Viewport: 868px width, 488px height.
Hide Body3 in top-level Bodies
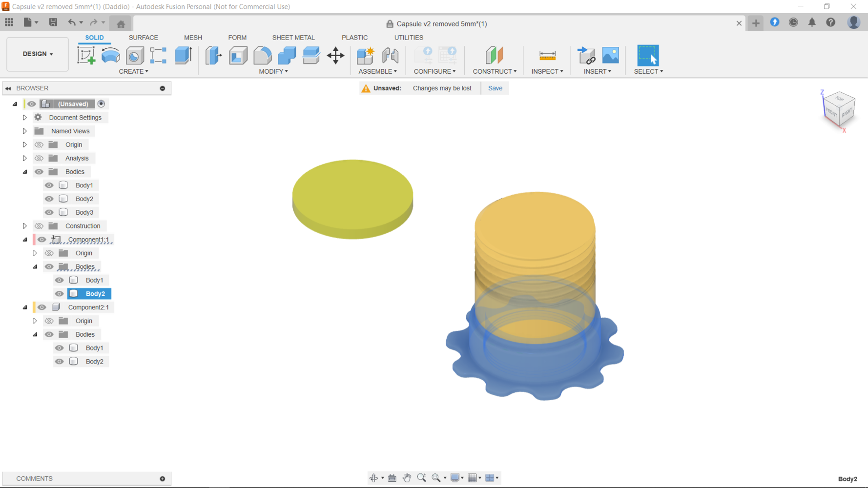49,212
